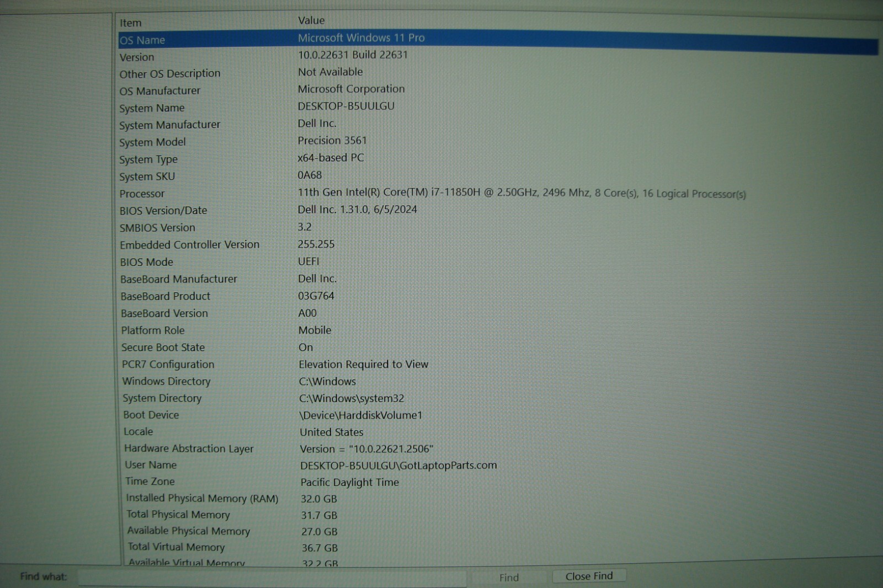Click the United States value

click(x=331, y=432)
